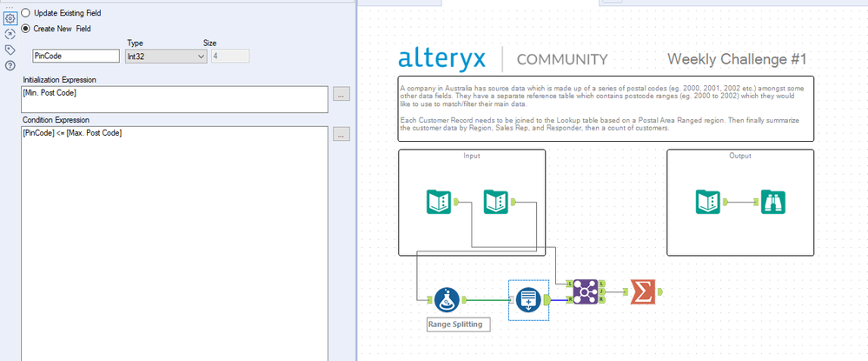Select the second Text Input tool in Input

tap(496, 201)
